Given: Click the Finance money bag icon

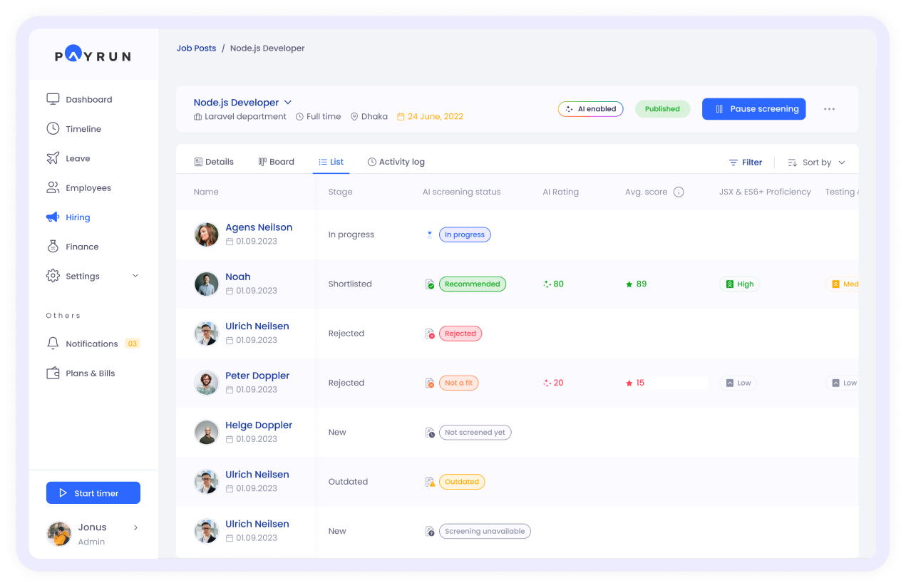Looking at the screenshot, I should 53,247.
